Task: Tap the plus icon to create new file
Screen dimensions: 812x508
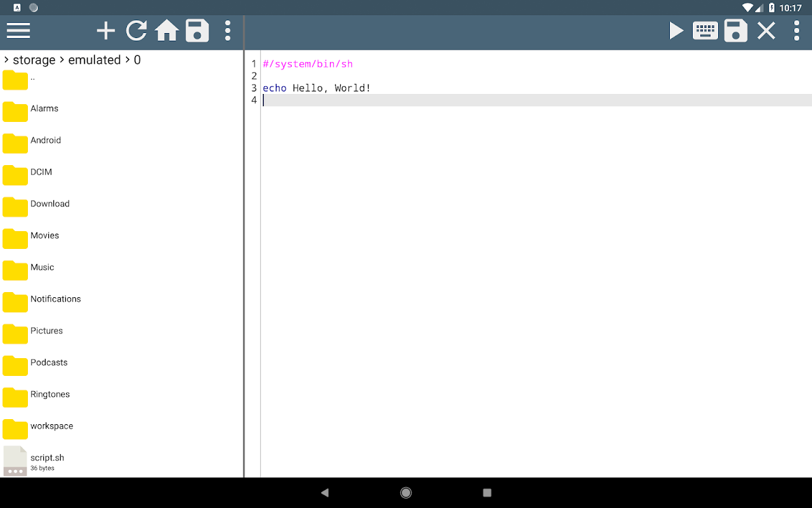Action: [x=106, y=30]
